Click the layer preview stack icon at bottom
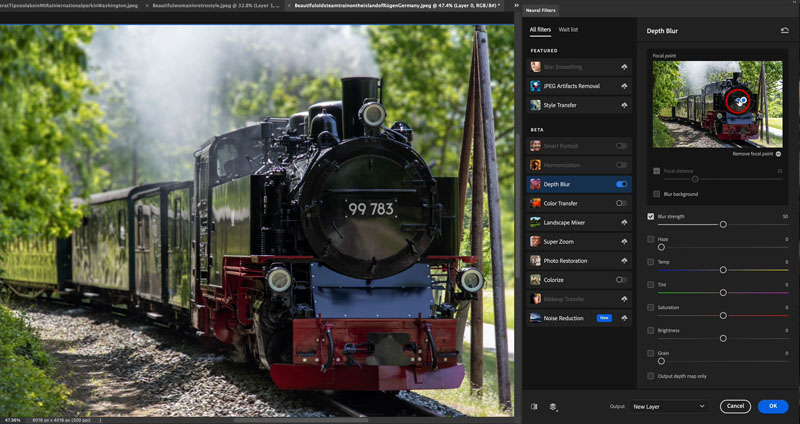Viewport: 800px width, 424px height. point(553,407)
